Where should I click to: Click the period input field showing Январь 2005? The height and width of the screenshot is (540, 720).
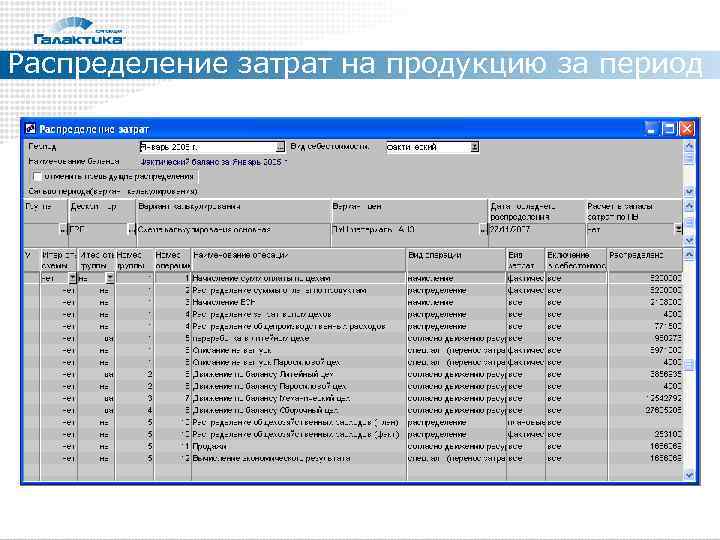[208, 147]
